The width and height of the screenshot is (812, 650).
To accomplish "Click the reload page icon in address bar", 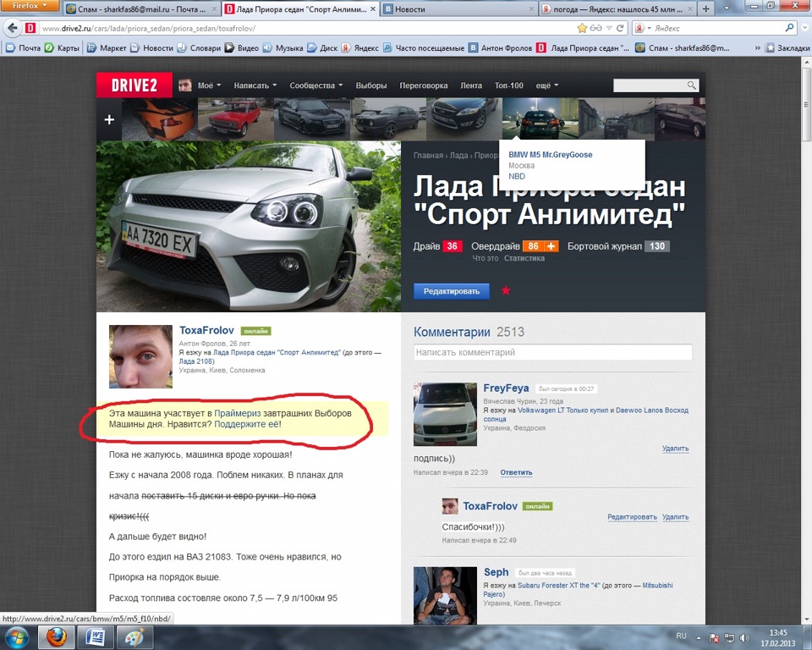I will click(620, 28).
